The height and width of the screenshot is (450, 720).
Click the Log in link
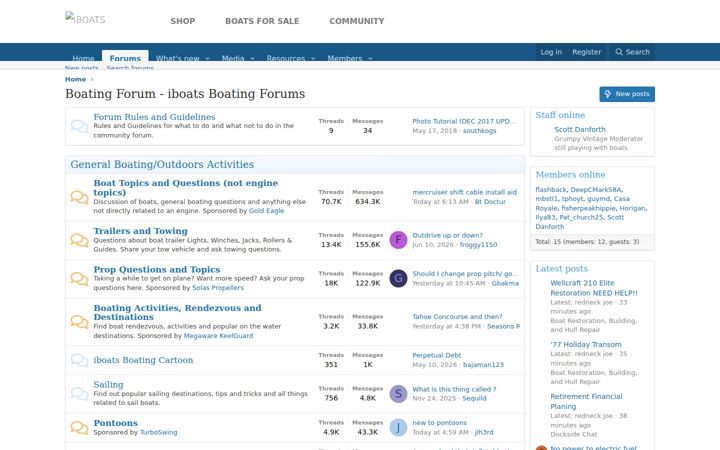[551, 52]
